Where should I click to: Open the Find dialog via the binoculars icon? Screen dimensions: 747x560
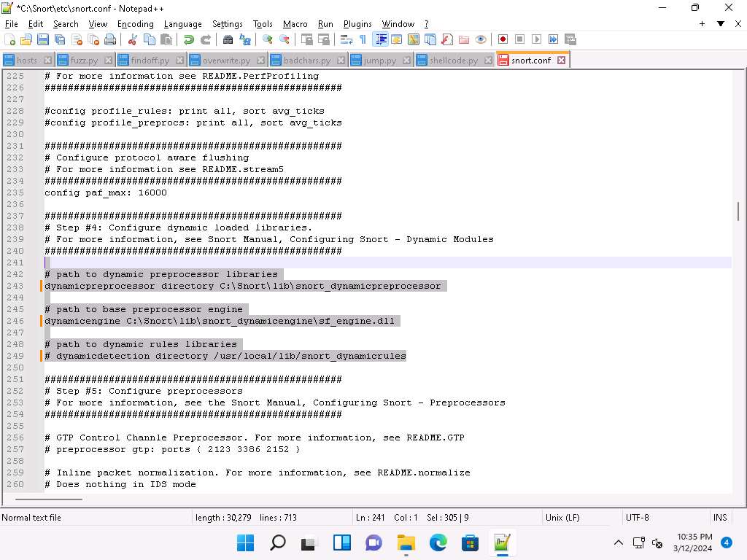pos(228,39)
